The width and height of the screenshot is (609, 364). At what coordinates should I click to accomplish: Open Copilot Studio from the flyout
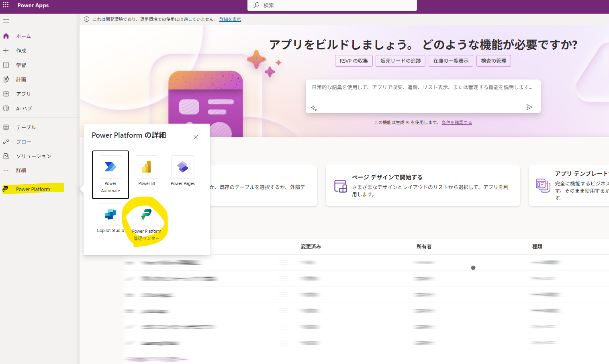point(110,218)
